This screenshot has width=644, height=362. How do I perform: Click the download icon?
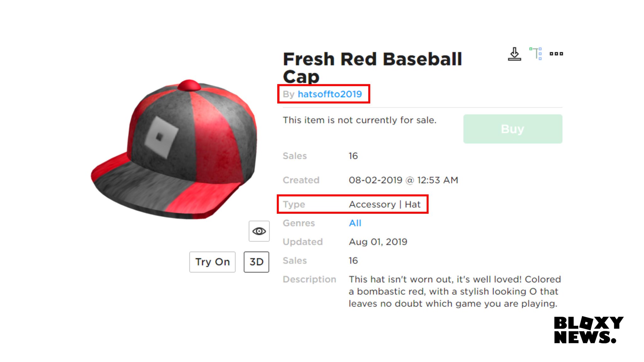tap(514, 53)
